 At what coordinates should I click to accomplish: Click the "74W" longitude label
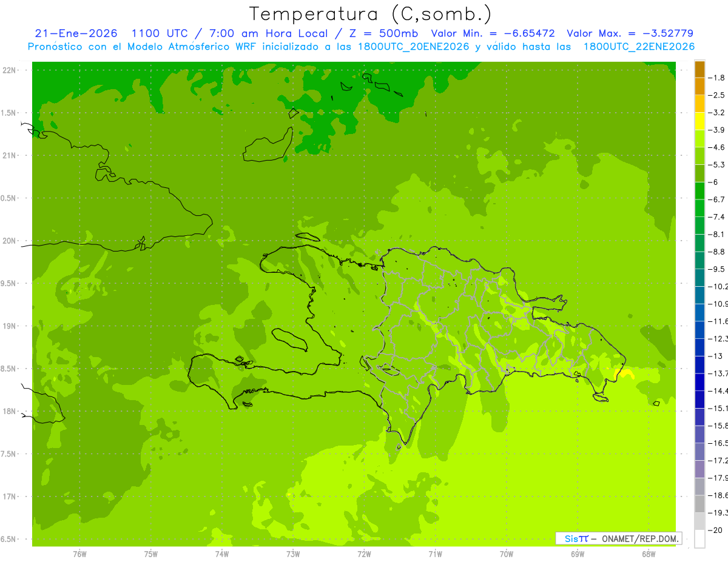[222, 554]
